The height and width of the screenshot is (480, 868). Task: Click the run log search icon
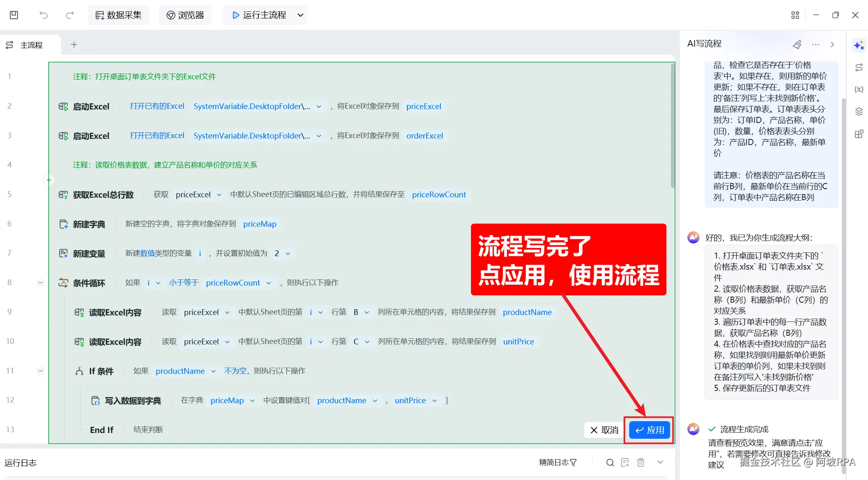tap(610, 462)
